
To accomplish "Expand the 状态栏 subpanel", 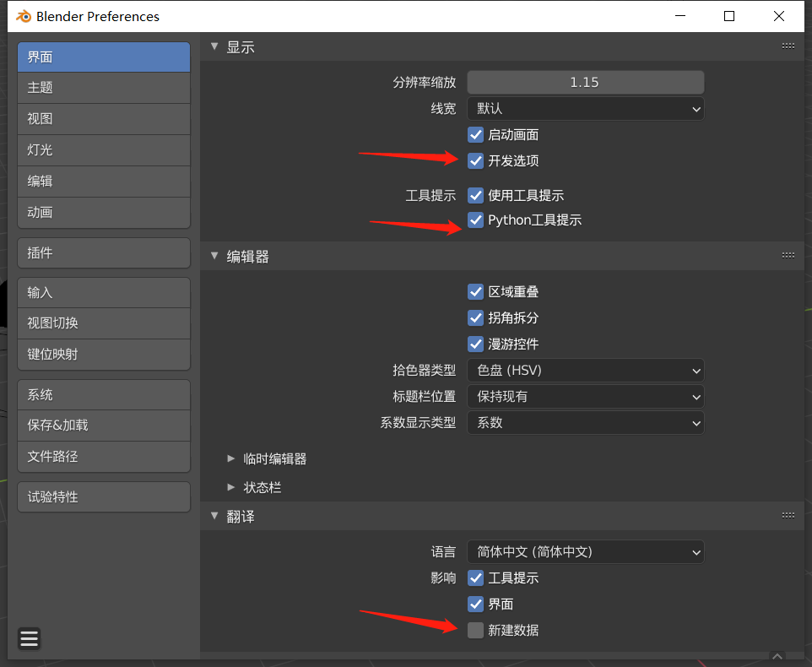I will point(231,487).
